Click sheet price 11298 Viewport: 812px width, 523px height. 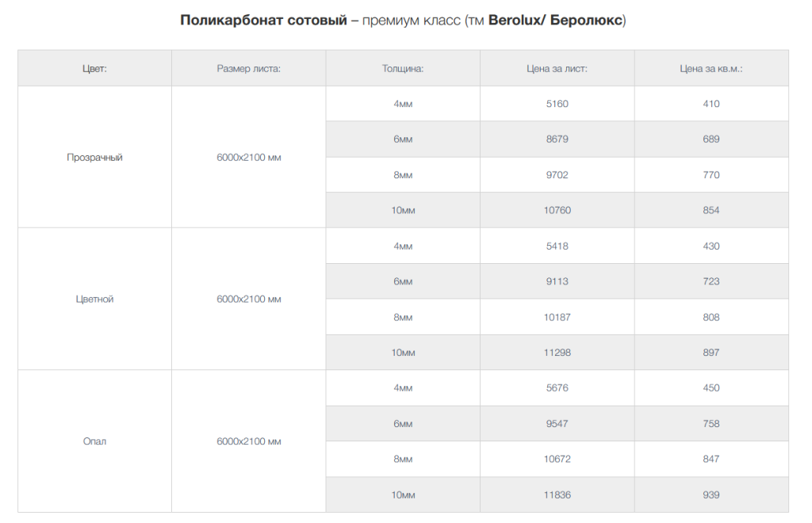pos(557,353)
